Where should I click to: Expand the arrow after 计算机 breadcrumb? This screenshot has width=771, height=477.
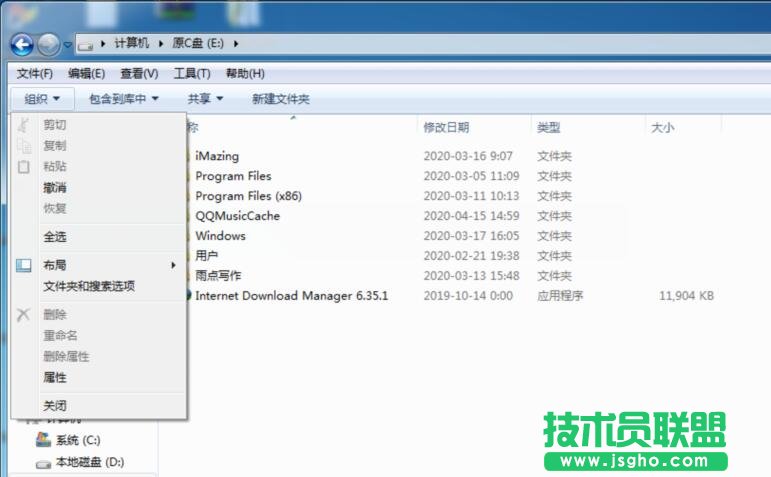(161, 44)
